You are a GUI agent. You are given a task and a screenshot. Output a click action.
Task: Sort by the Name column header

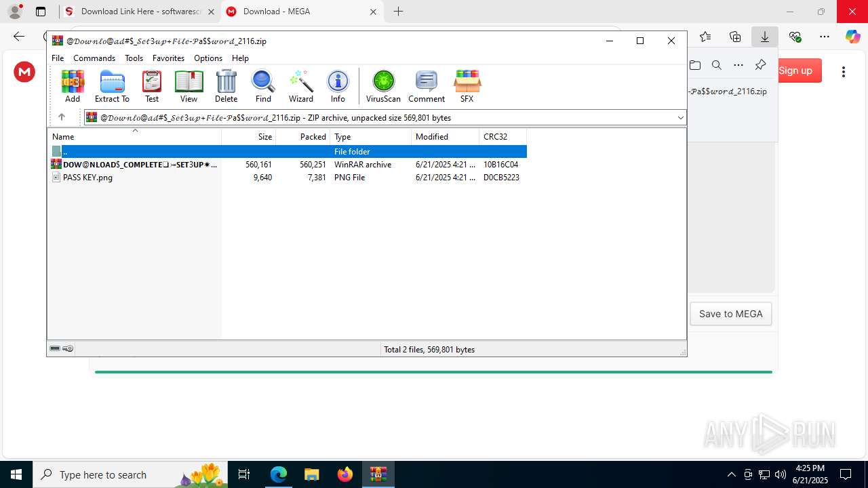[x=134, y=136]
